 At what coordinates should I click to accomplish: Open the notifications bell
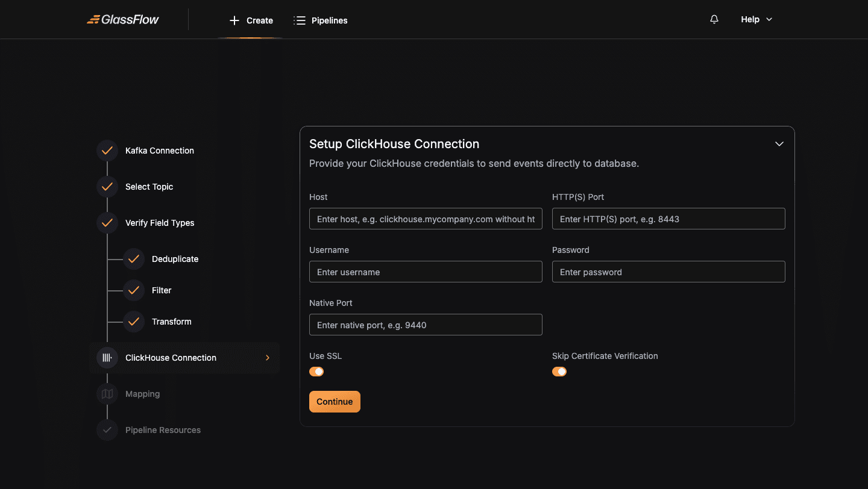pos(714,19)
